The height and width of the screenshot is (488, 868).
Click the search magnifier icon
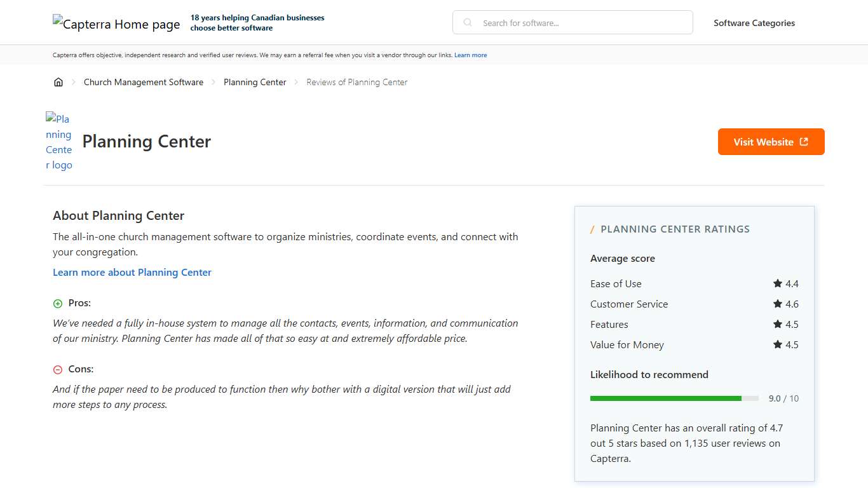point(467,22)
